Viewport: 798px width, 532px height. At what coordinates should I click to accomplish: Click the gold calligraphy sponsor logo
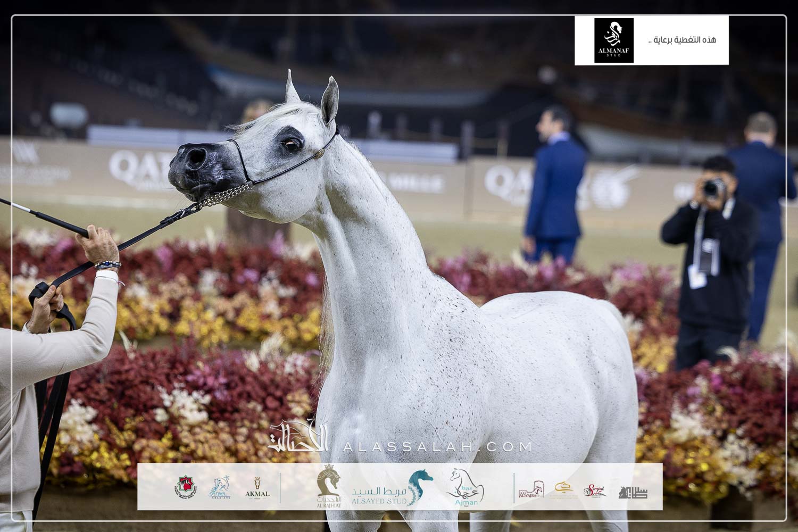pyautogui.click(x=563, y=489)
